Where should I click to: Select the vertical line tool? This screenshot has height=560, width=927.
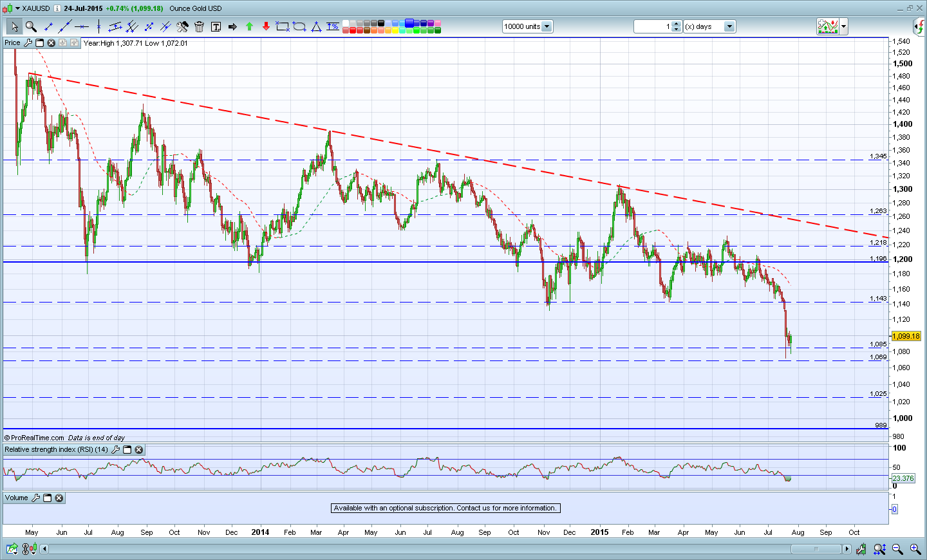(98, 26)
